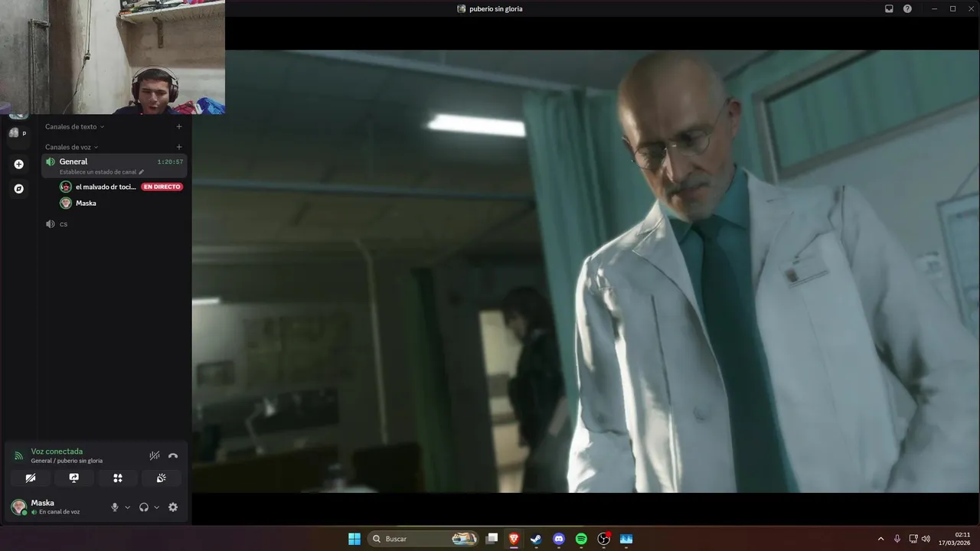Toggle noise suppression icon beside Voz conectada

155,455
